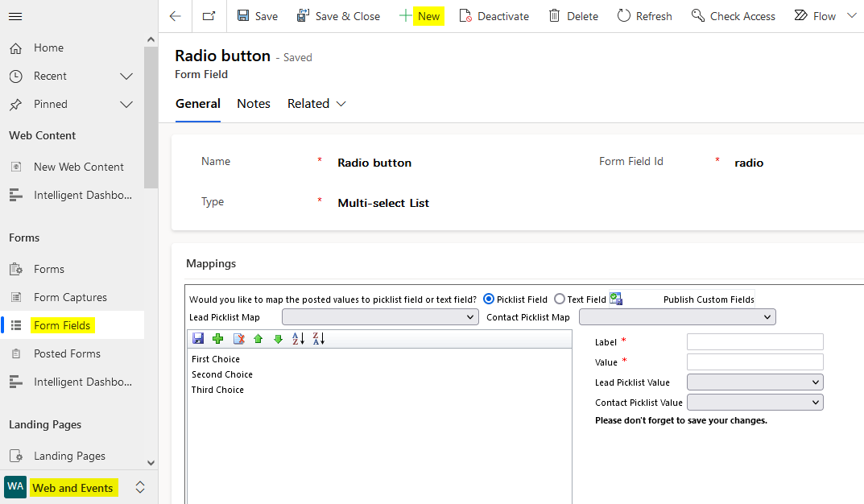Sort choices Z to A
The width and height of the screenshot is (864, 504).
(319, 339)
